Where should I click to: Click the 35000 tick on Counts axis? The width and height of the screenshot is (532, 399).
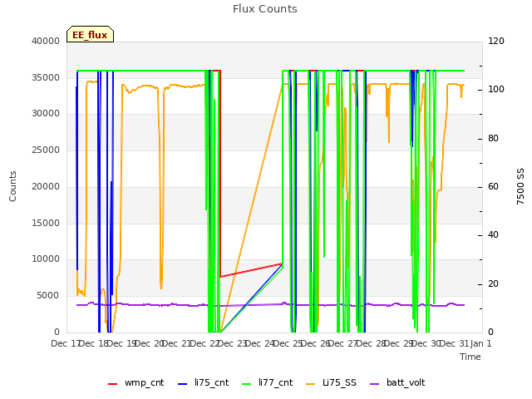pos(46,77)
